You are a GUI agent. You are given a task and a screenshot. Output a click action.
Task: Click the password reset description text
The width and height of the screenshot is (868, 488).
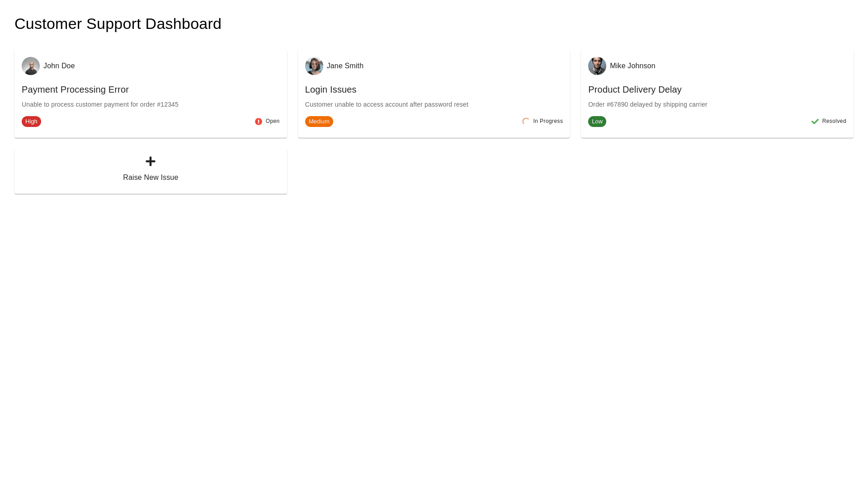coord(387,104)
